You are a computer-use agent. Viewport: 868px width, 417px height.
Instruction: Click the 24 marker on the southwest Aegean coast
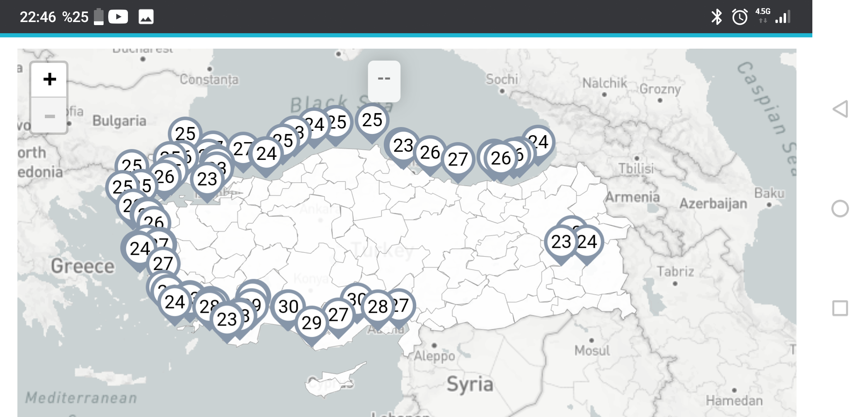174,302
